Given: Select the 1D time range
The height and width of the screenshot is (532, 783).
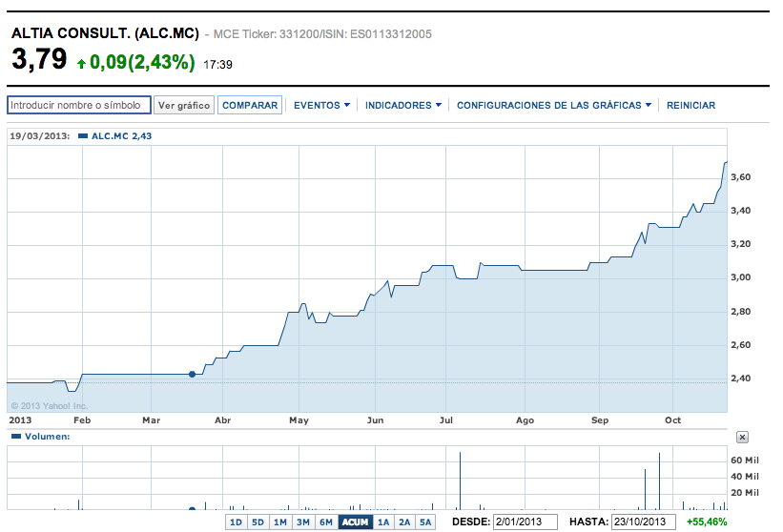Looking at the screenshot, I should (x=235, y=522).
